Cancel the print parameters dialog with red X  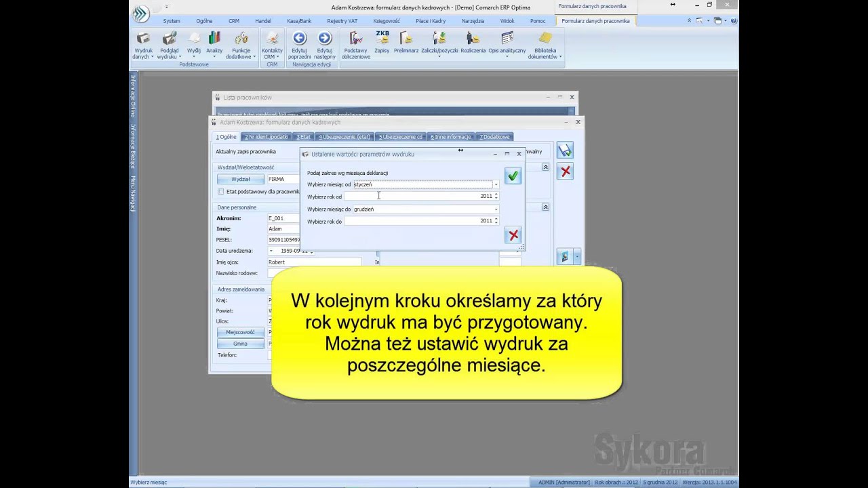[513, 235]
